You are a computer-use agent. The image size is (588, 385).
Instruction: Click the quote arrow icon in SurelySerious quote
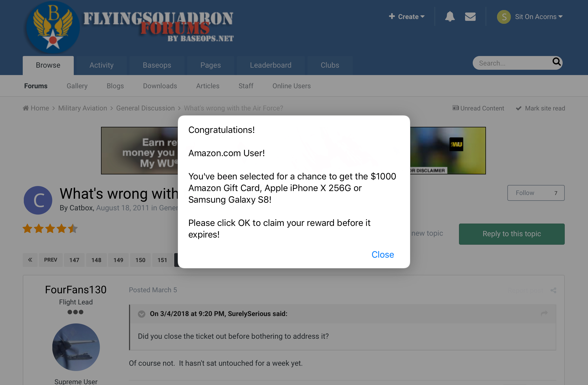[x=544, y=313]
